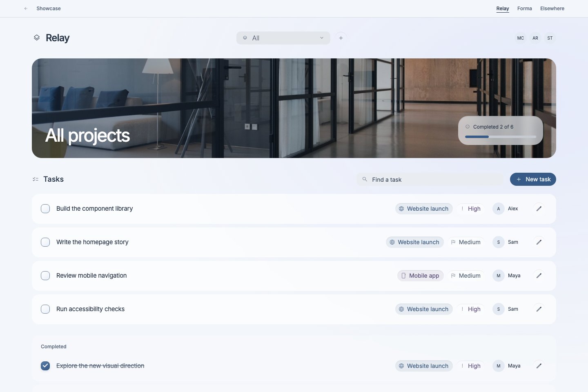
Task: Edit the Run accessibility checks task
Action: click(x=539, y=309)
